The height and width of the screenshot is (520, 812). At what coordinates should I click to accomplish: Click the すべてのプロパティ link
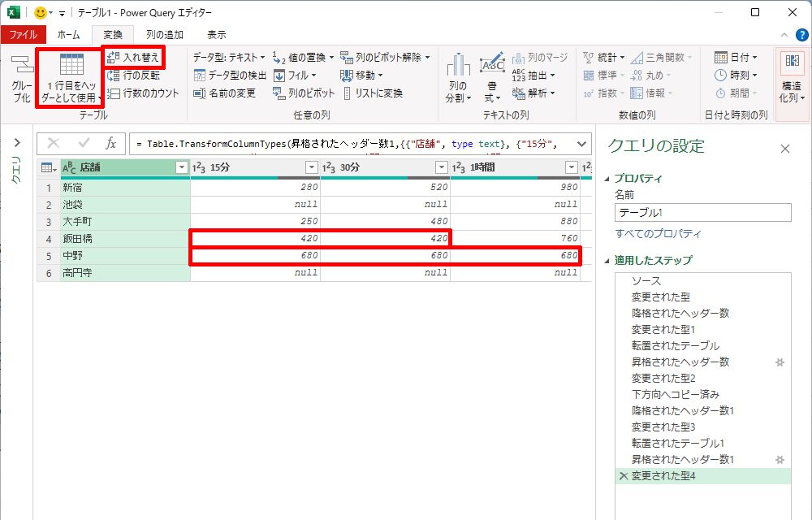coord(658,234)
